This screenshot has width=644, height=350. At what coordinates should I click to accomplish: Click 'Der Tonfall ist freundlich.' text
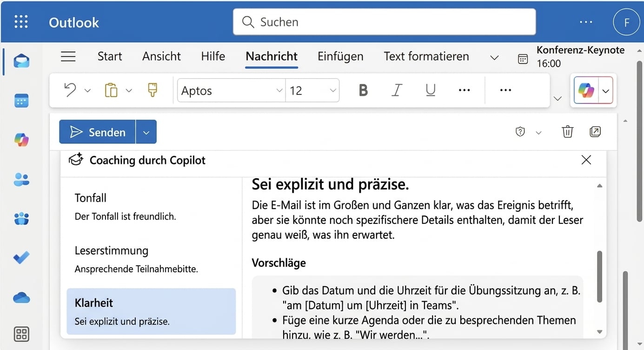coord(125,216)
